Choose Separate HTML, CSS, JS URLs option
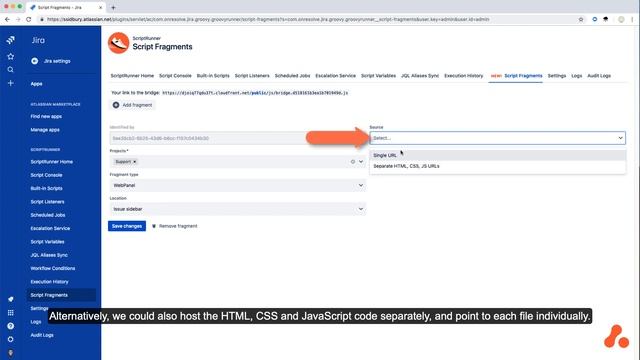 [497, 166]
